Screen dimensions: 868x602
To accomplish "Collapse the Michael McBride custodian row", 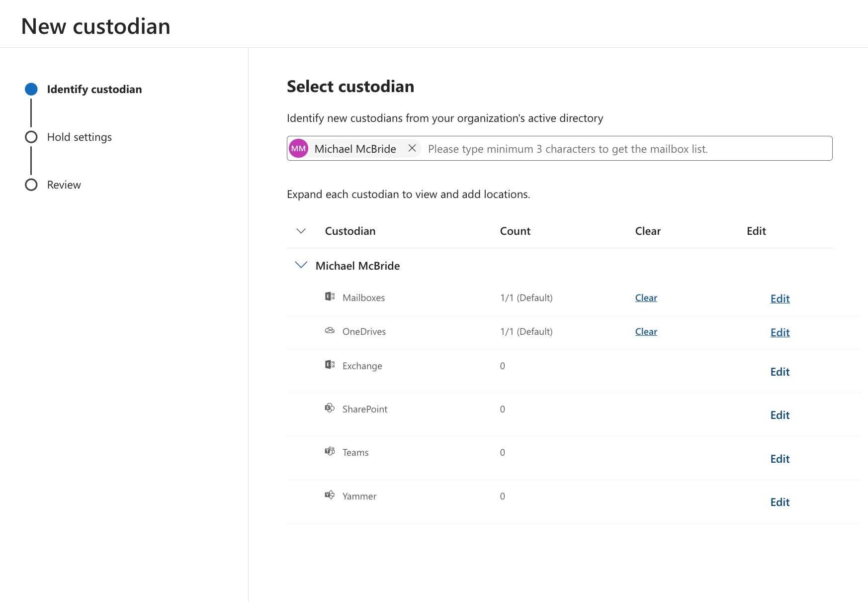I will click(301, 265).
